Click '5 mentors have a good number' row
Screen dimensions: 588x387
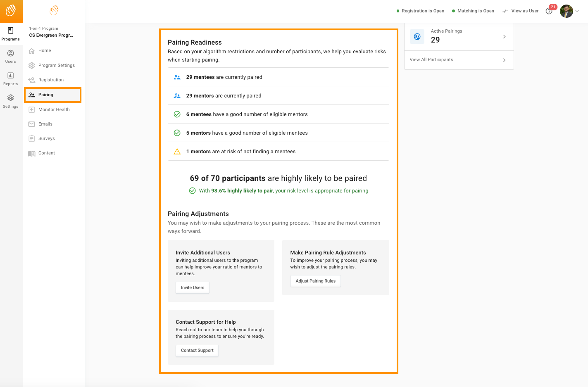279,133
